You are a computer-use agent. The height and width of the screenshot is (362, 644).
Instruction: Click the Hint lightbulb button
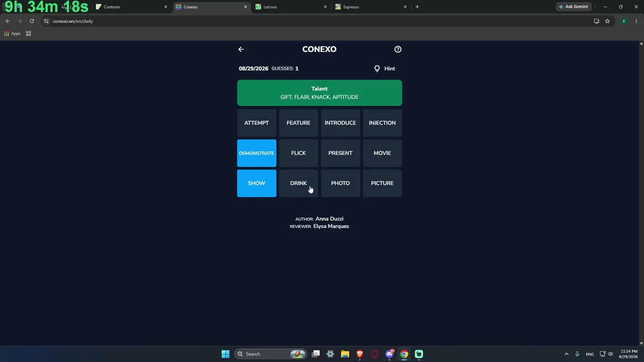click(384, 68)
